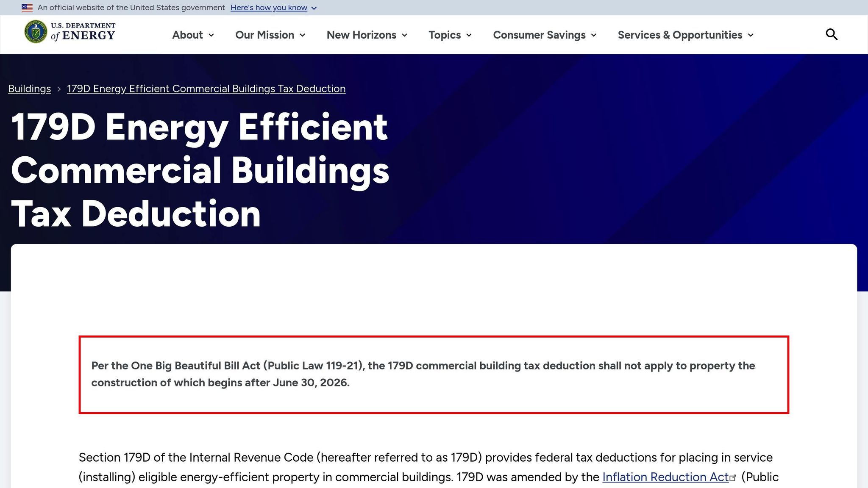
Task: Expand the Our Mission chevron
Action: coord(302,35)
